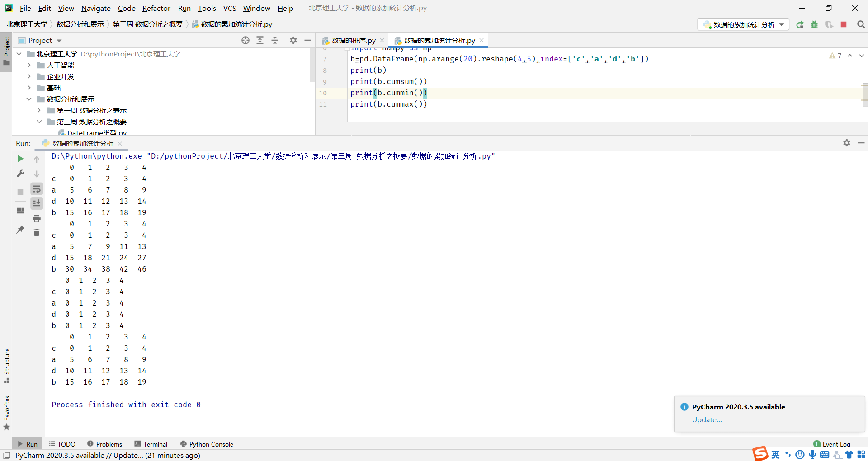The width and height of the screenshot is (868, 461).
Task: Click Update... link in notification
Action: click(707, 419)
